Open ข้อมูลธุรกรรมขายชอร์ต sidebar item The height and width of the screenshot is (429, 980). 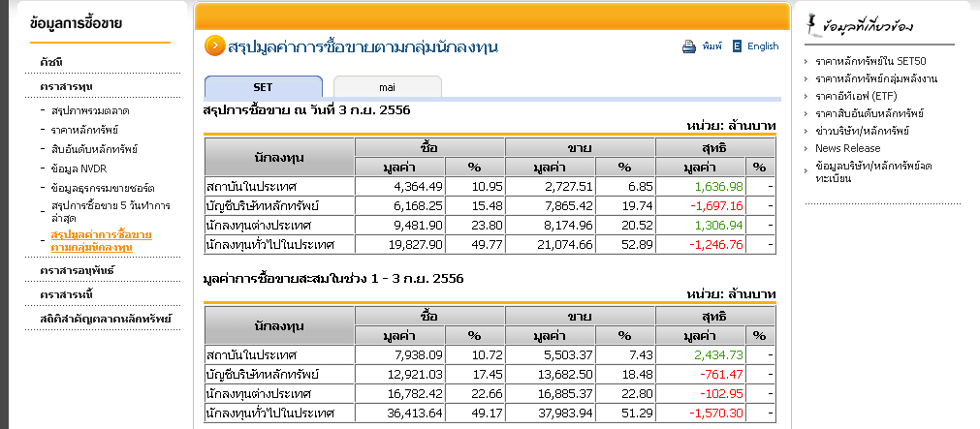(x=103, y=187)
